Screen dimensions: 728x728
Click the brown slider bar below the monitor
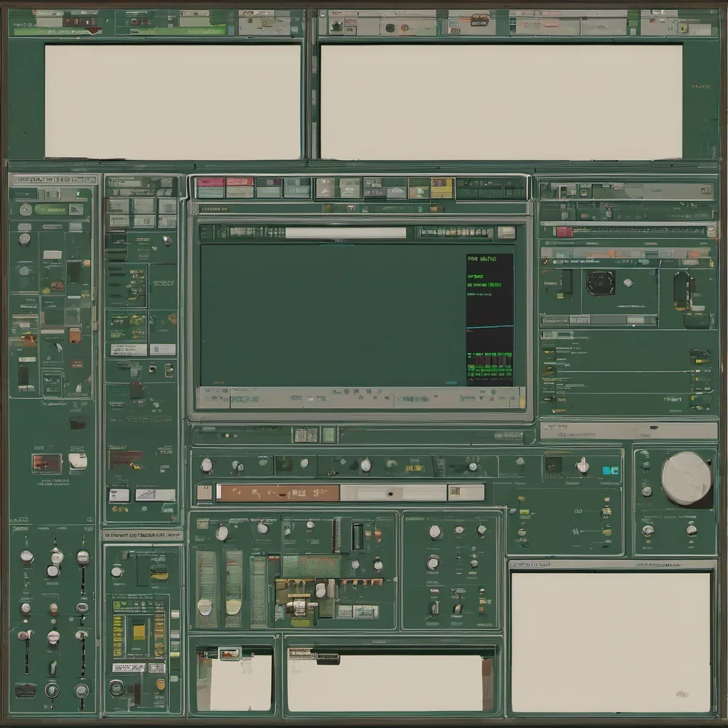click(277, 493)
